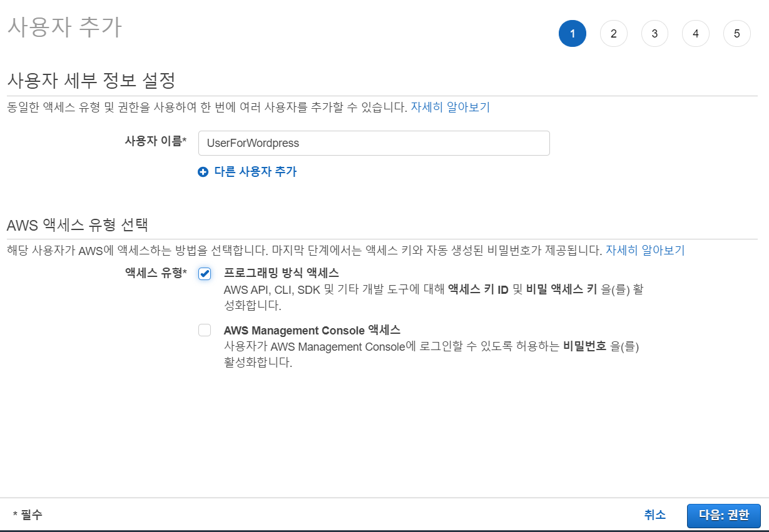Focus the 사용자 이름 input field
The width and height of the screenshot is (769, 532).
374,143
